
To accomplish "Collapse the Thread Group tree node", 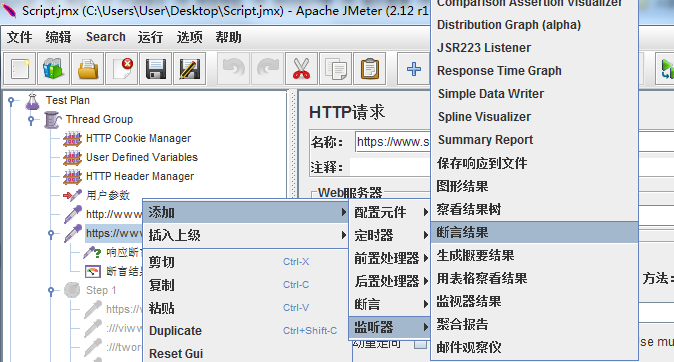I will (x=31, y=120).
